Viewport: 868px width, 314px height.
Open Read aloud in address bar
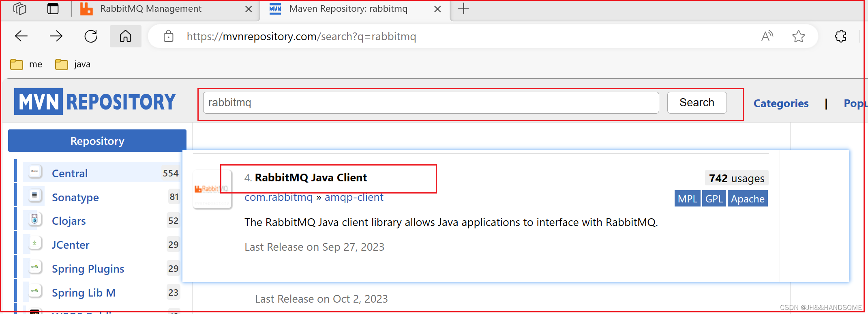[767, 36]
